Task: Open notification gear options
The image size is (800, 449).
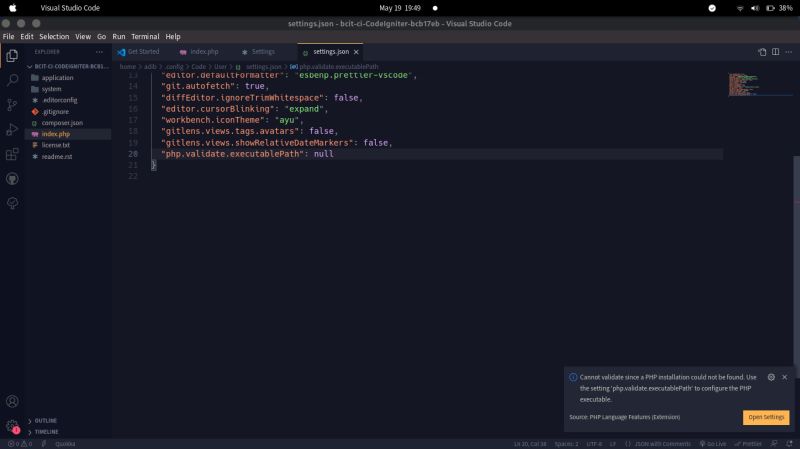Action: point(771,377)
